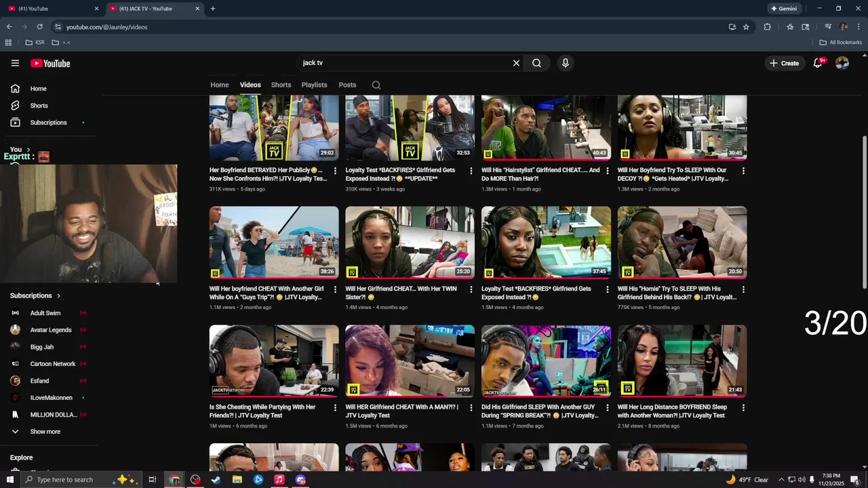The image size is (868, 488).
Task: Open the Playlists channel tab
Action: [314, 85]
